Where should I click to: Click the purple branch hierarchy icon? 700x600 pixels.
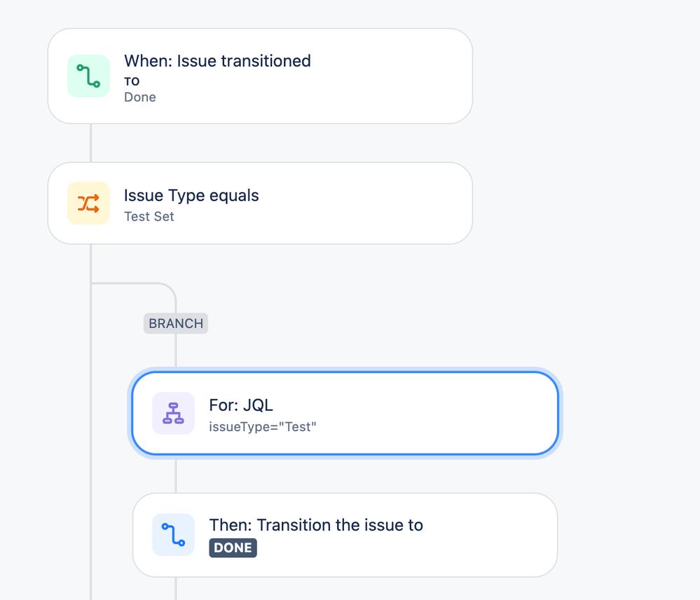[173, 413]
